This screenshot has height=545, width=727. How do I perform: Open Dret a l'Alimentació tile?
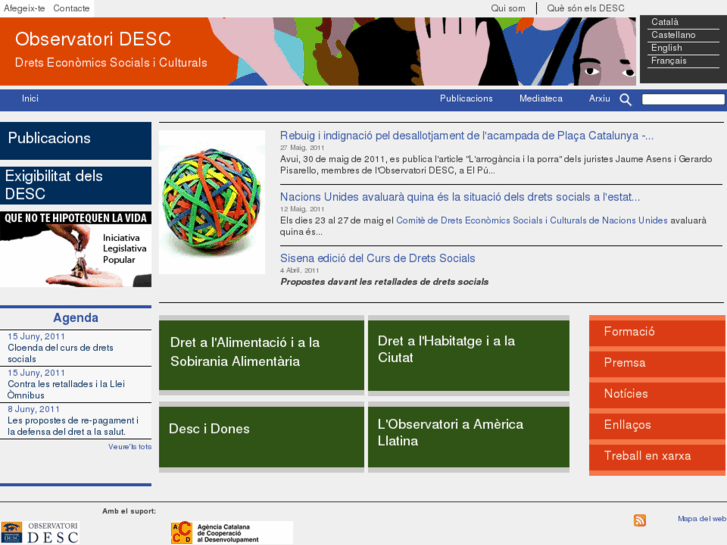pyautogui.click(x=261, y=355)
